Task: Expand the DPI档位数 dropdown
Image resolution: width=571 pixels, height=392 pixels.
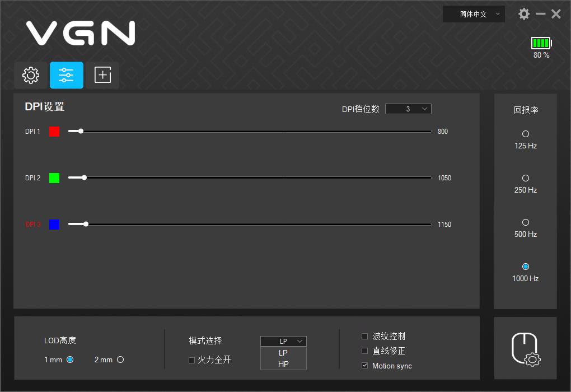Action: [x=408, y=109]
